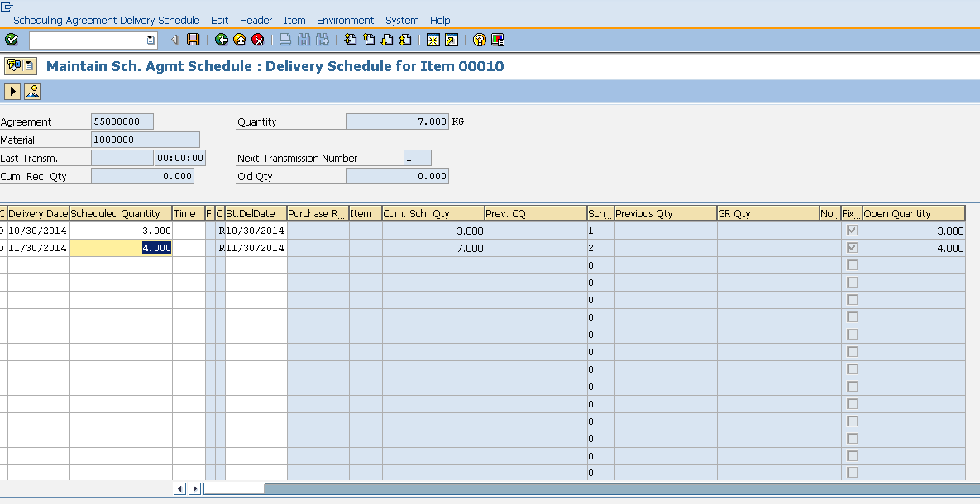Click the Find binoculars icon
This screenshot has width=980, height=504.
coord(304,40)
